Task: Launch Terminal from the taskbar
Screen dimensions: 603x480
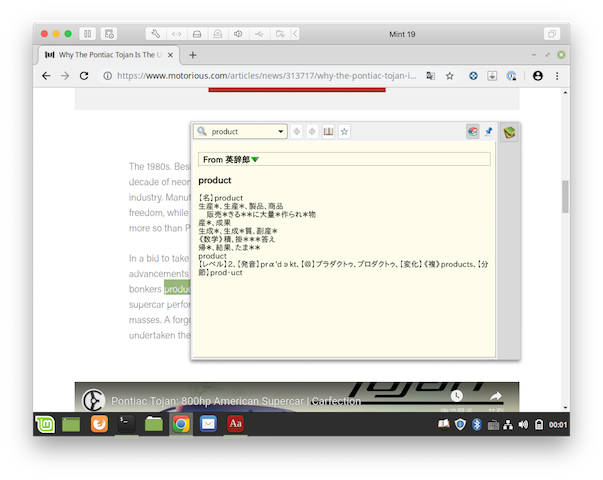Action: coord(125,424)
